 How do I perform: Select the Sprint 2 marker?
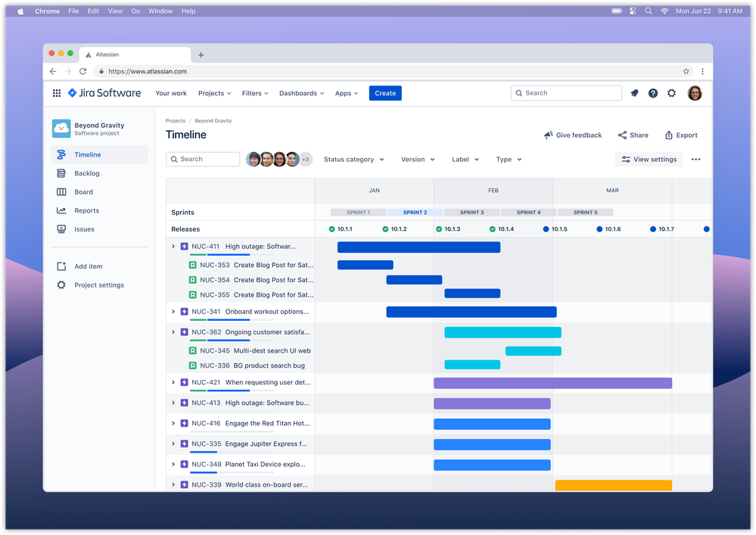click(415, 213)
